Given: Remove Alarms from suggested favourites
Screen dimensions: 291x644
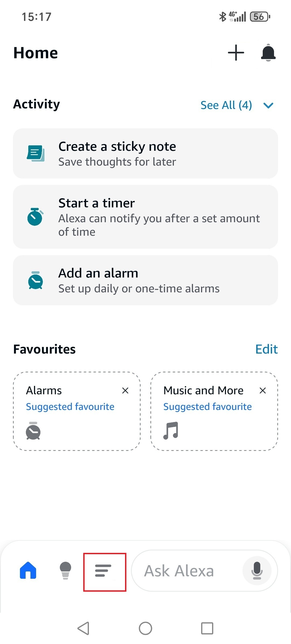Looking at the screenshot, I should click(125, 390).
